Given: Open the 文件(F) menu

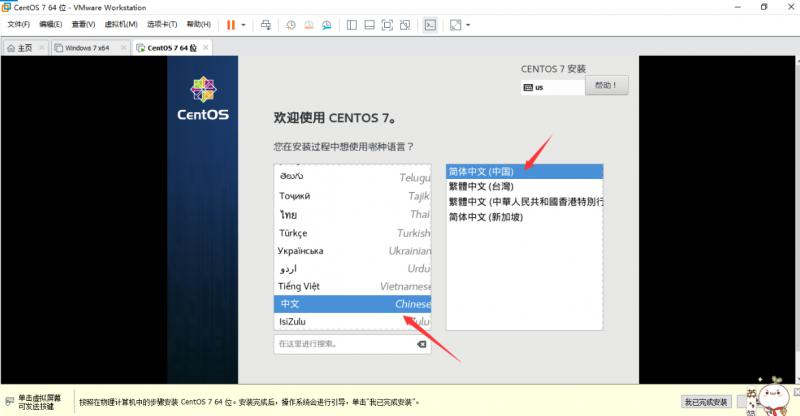Looking at the screenshot, I should pos(18,24).
